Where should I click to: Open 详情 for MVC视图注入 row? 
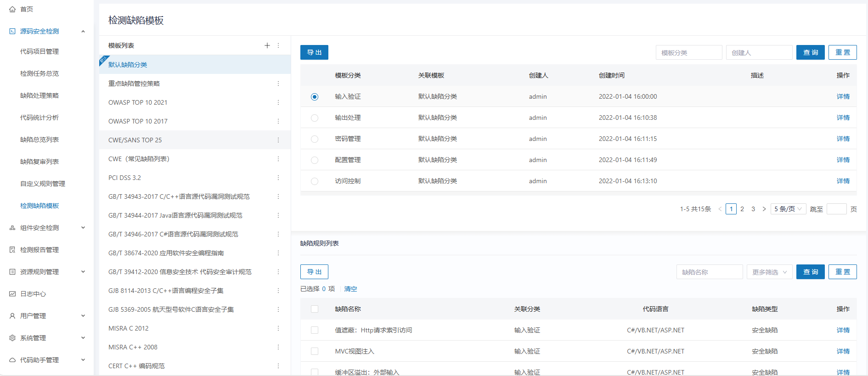click(843, 351)
